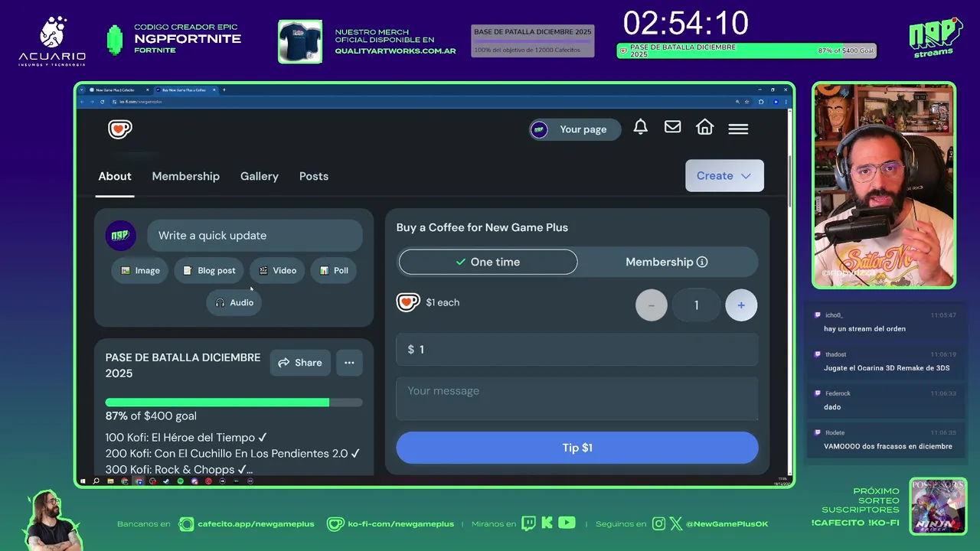980x551 pixels.
Task: Switch to the Membership tab
Action: tap(186, 176)
